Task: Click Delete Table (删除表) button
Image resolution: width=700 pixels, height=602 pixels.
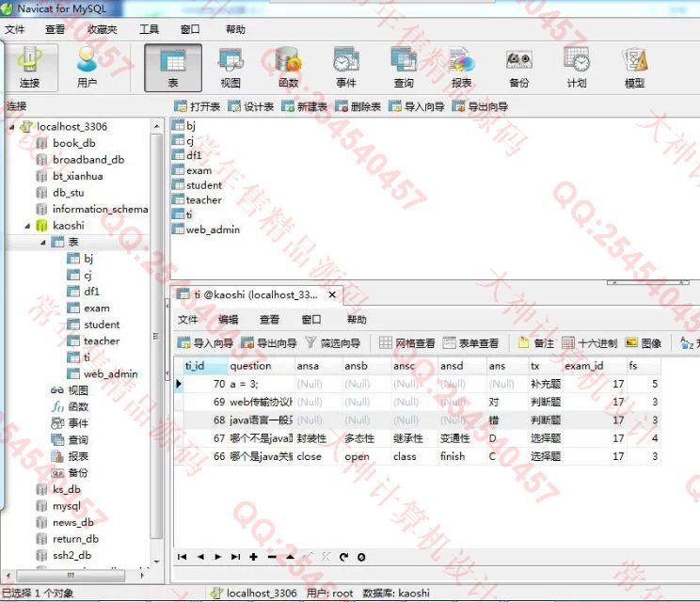Action: pyautogui.click(x=358, y=106)
